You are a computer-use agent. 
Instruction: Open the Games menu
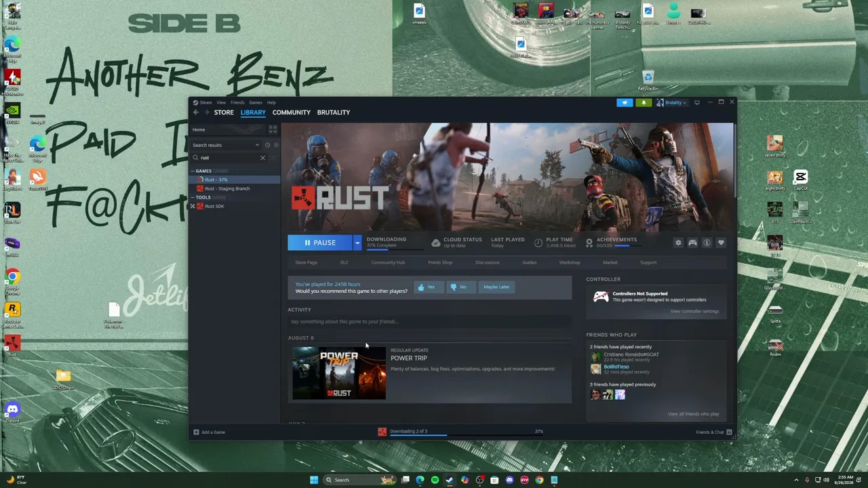click(x=256, y=102)
